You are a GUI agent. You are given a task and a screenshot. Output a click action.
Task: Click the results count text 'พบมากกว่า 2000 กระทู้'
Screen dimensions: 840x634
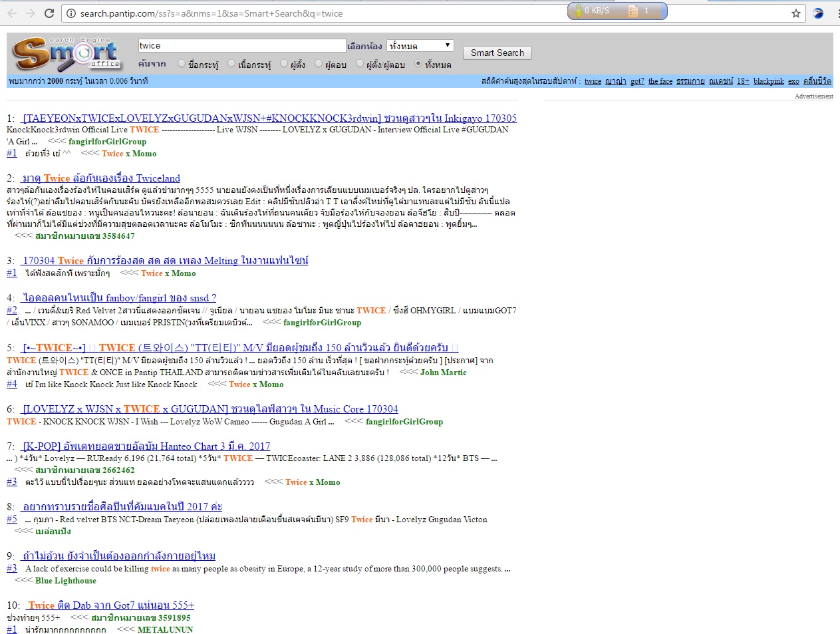45,81
